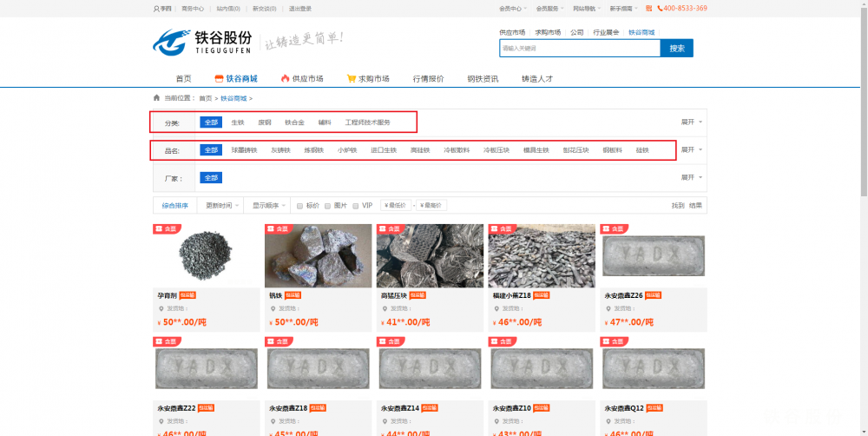This screenshot has width=868, height=436.
Task: Click the 铁谷股份 logo
Action: click(202, 42)
